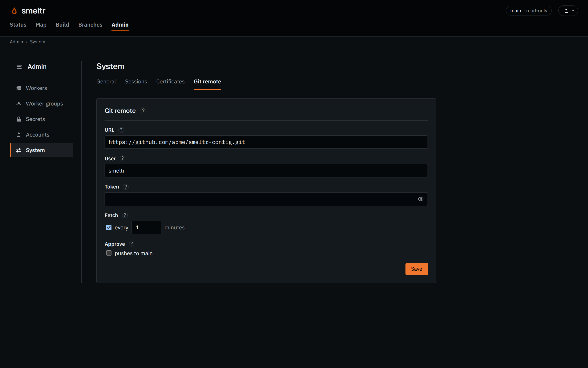588x368 pixels.
Task: Go to the Map nav tab
Action: [41, 25]
